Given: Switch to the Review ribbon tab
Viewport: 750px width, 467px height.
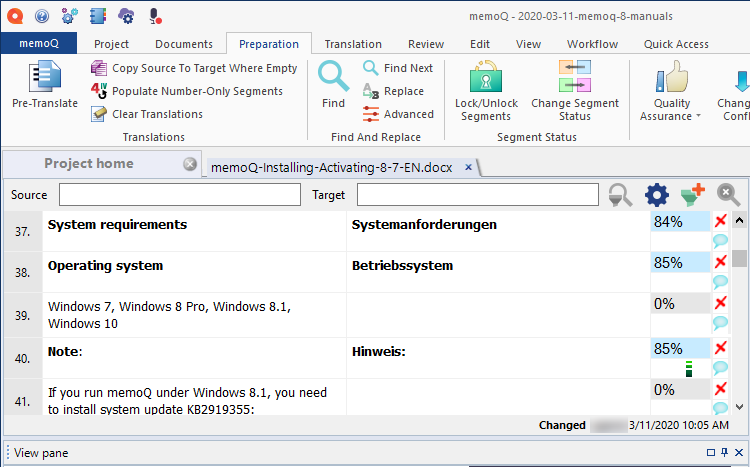Looking at the screenshot, I should click(426, 44).
